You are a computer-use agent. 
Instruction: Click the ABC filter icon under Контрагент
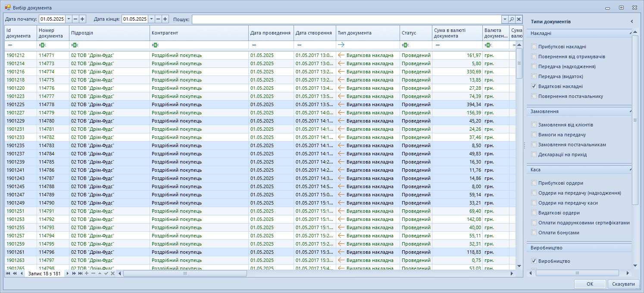pyautogui.click(x=155, y=45)
